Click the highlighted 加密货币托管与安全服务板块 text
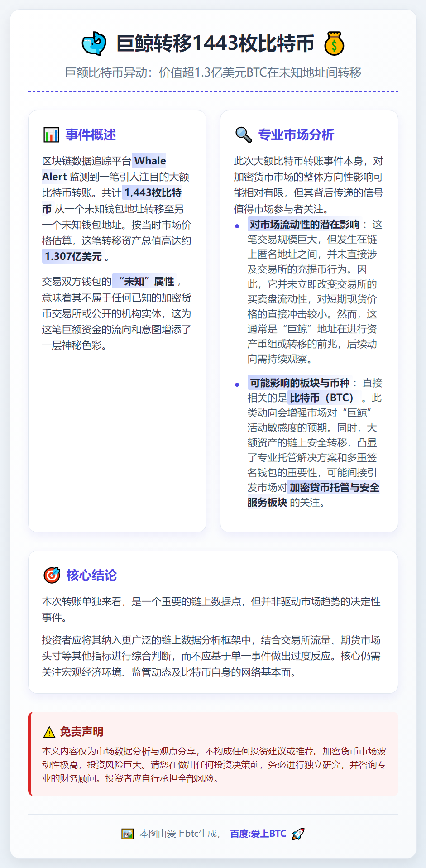 [313, 495]
